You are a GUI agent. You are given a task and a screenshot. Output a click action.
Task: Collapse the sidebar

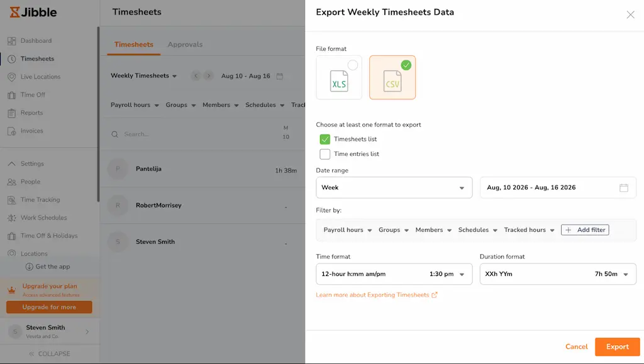click(49, 354)
